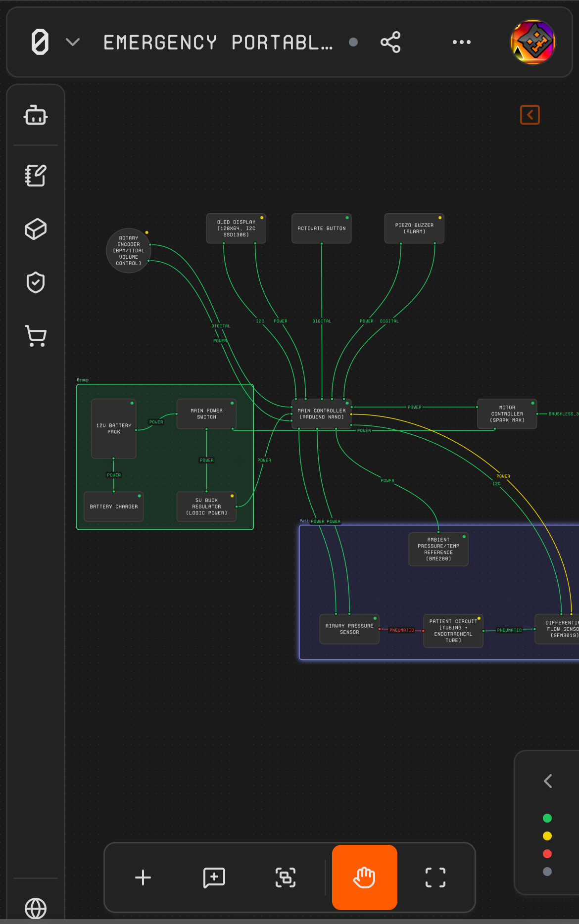Select the gray status dot in legend

coord(547,872)
